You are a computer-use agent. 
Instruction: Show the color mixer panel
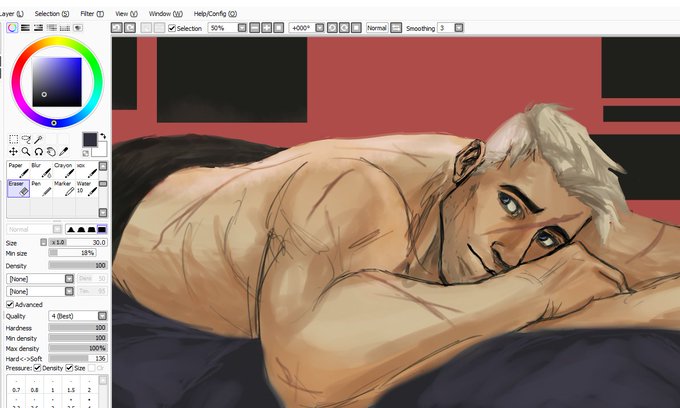[52, 28]
